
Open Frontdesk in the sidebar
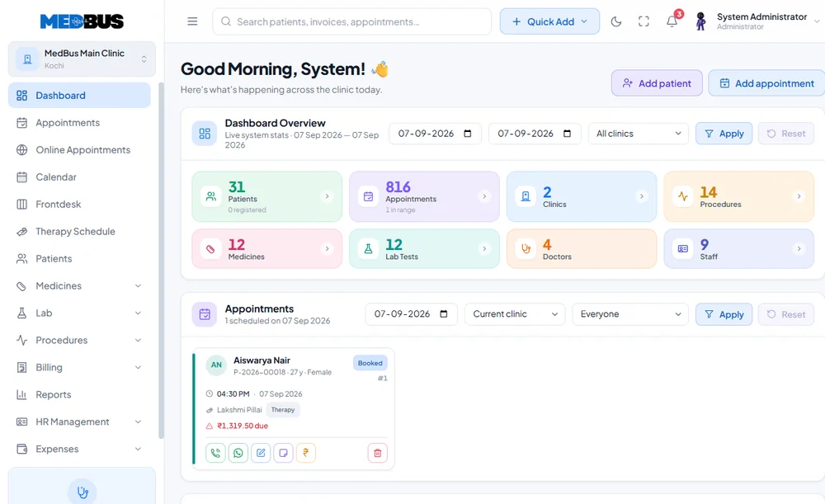click(x=79, y=204)
